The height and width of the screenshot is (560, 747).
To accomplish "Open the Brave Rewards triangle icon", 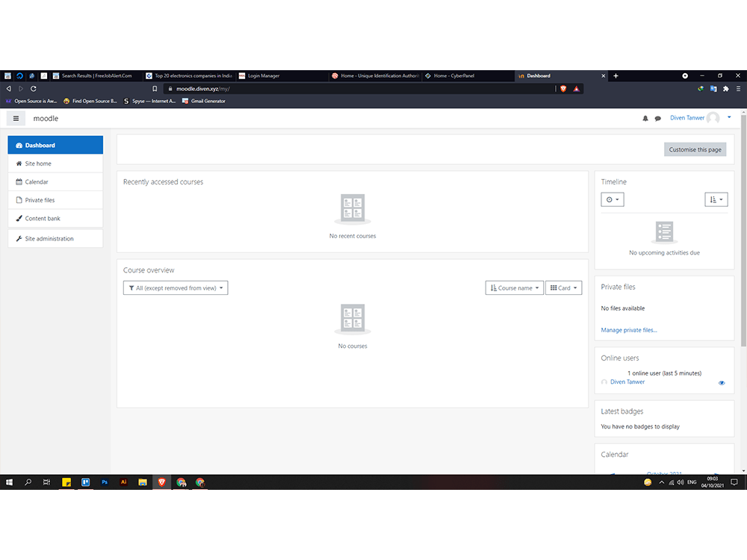I will pyautogui.click(x=577, y=89).
